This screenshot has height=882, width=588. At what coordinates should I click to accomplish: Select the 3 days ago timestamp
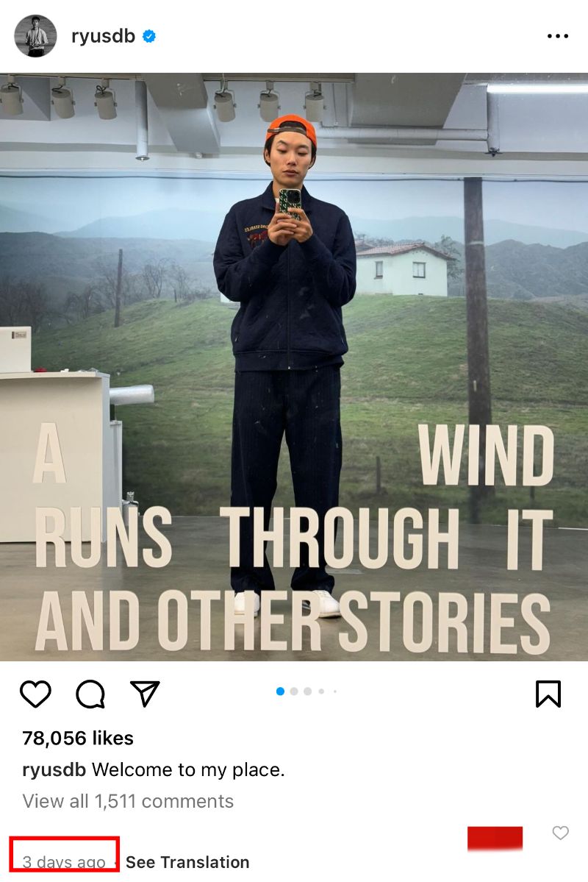(x=64, y=861)
